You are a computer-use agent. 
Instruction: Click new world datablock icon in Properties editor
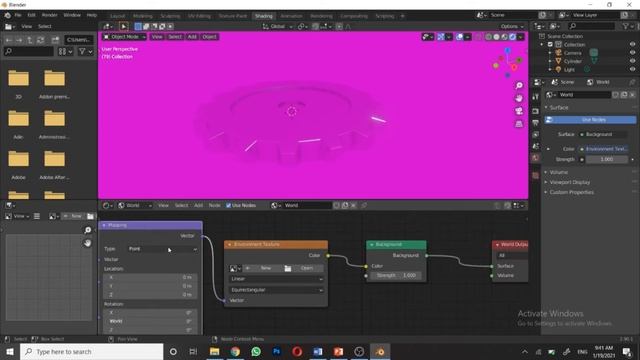(x=624, y=95)
